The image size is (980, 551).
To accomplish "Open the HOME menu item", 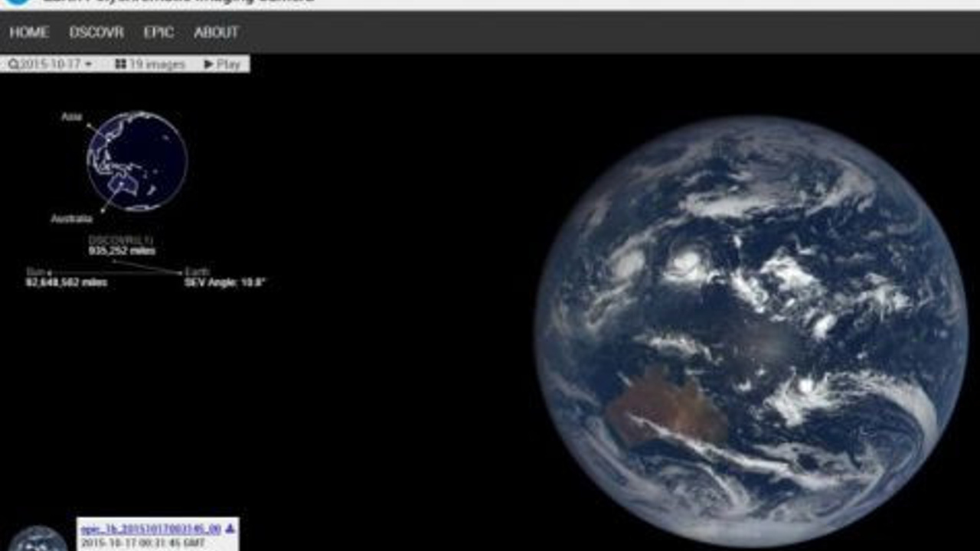I will point(29,32).
